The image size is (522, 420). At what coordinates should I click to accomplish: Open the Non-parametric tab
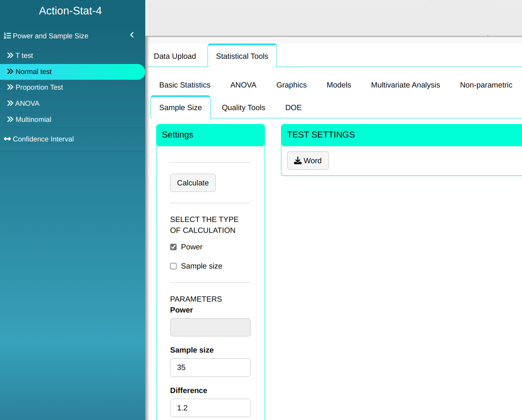(486, 85)
